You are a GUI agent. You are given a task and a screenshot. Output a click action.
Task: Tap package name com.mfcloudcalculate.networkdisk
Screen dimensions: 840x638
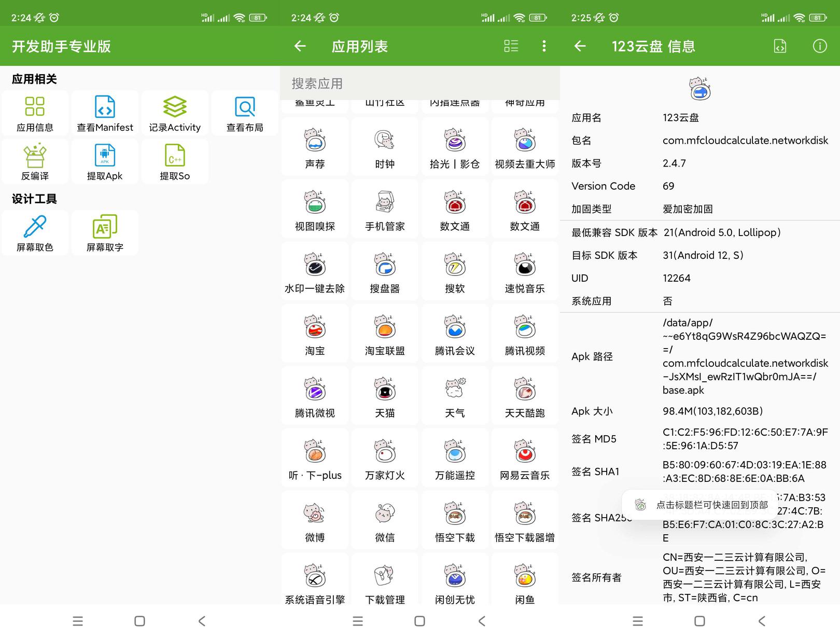pyautogui.click(x=745, y=141)
